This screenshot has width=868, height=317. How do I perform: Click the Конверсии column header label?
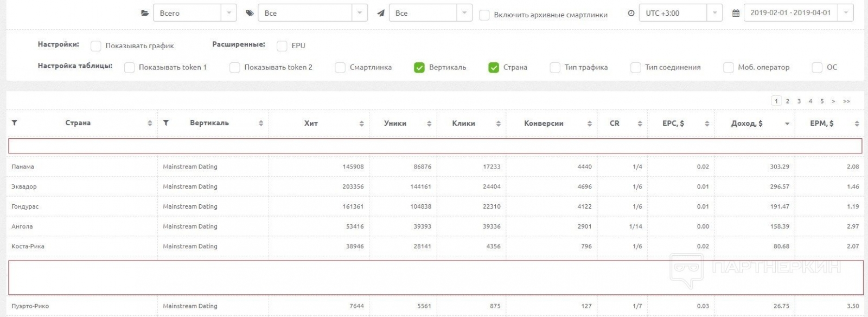[x=544, y=123]
